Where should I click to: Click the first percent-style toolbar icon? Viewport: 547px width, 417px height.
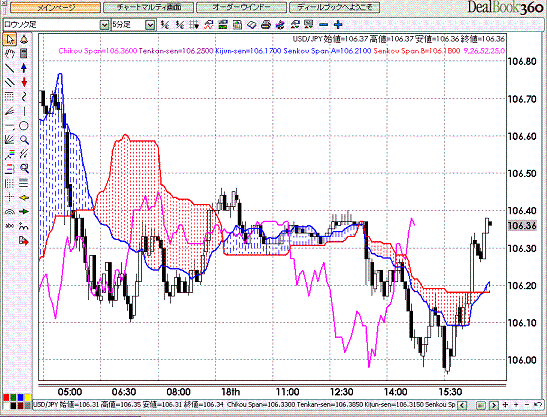tap(165, 24)
